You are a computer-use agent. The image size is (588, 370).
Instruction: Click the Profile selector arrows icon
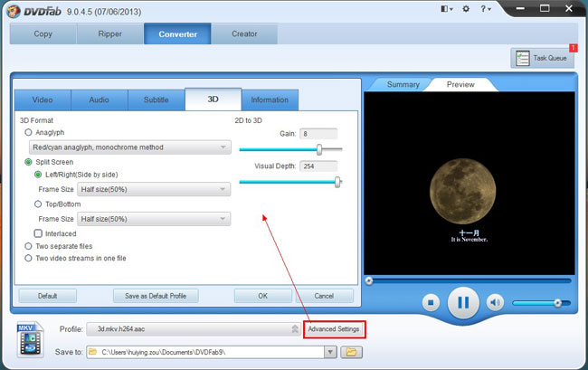point(295,329)
